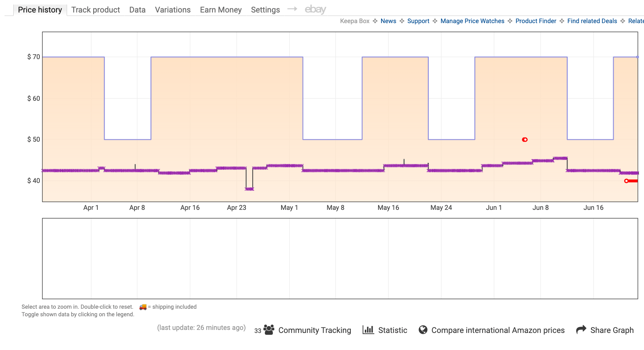Go to the Settings tab
The height and width of the screenshot is (350, 644).
tap(265, 10)
